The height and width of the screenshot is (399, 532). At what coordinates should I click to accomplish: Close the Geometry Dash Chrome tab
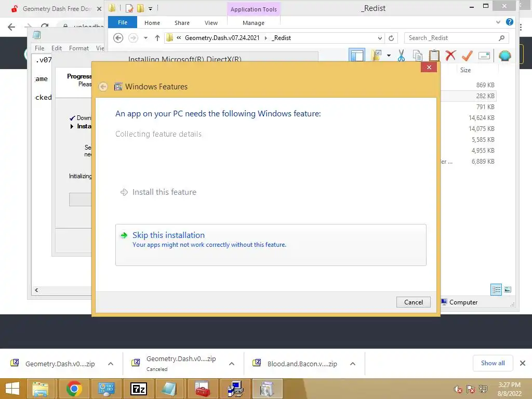(99, 9)
